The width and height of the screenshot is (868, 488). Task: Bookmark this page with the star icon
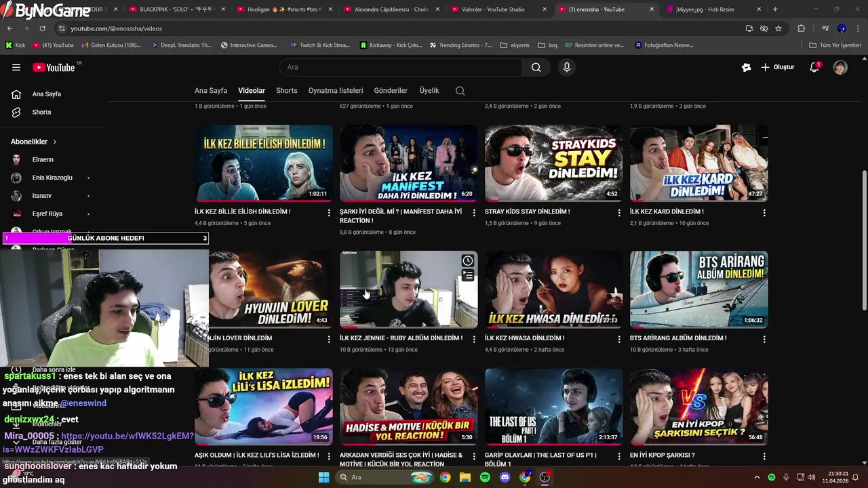tap(778, 28)
